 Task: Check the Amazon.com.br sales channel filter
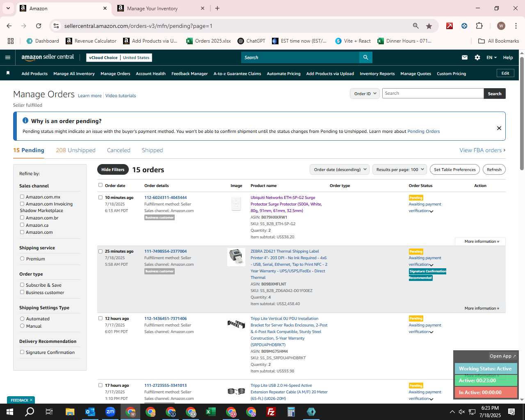click(x=22, y=217)
